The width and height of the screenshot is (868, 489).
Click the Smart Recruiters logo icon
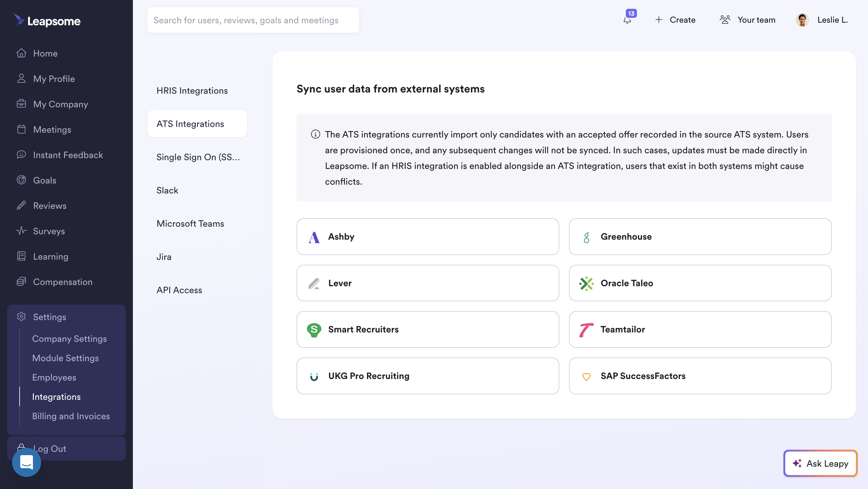tap(314, 330)
